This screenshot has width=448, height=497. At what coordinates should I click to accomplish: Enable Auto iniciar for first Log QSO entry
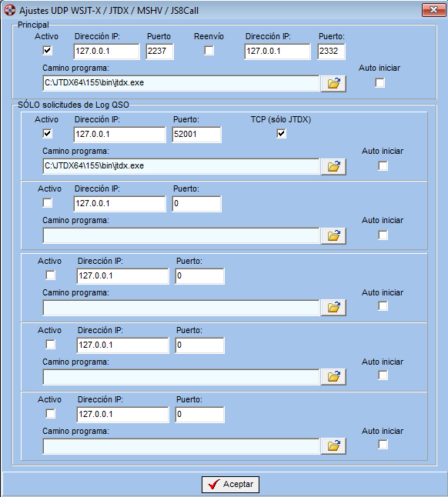[x=383, y=165]
